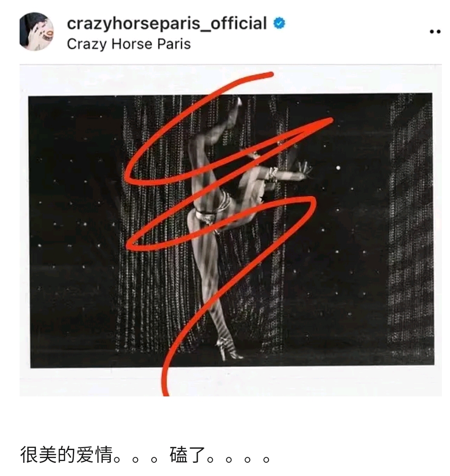Tap the dancer photo in the post
The height and width of the screenshot is (476, 450).
(x=231, y=231)
